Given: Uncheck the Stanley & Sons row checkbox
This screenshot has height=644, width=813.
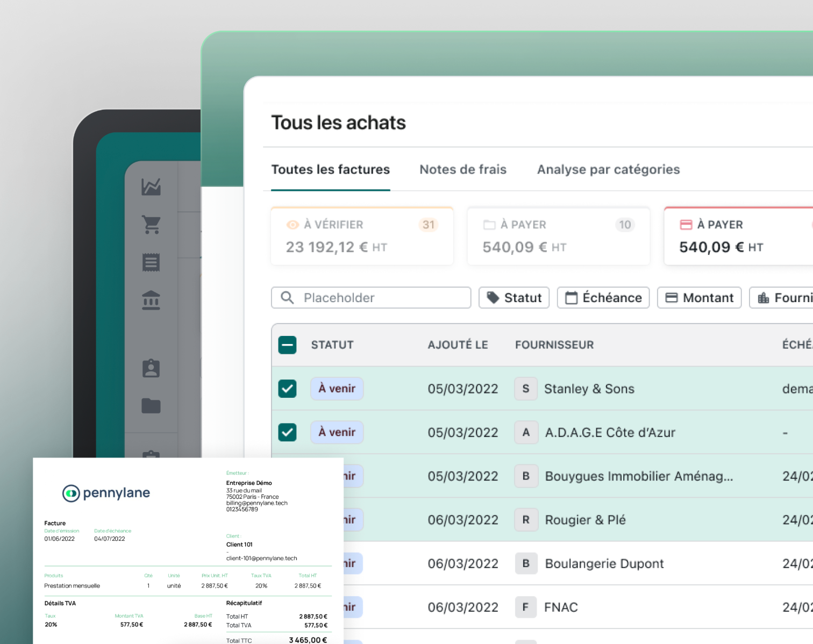Looking at the screenshot, I should (288, 389).
